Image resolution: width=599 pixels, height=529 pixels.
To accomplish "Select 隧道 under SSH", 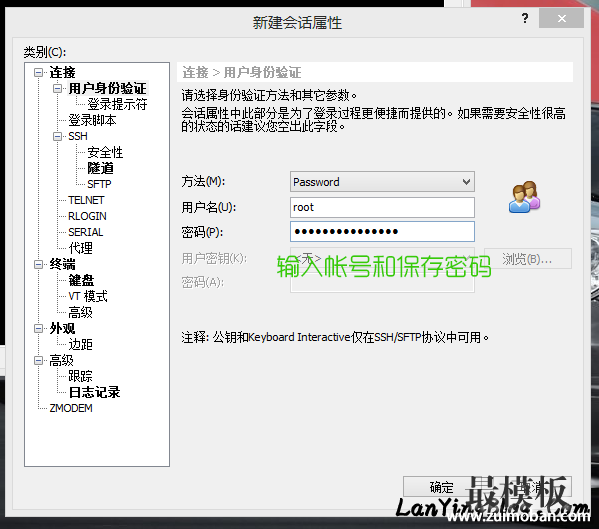I will click(x=100, y=168).
